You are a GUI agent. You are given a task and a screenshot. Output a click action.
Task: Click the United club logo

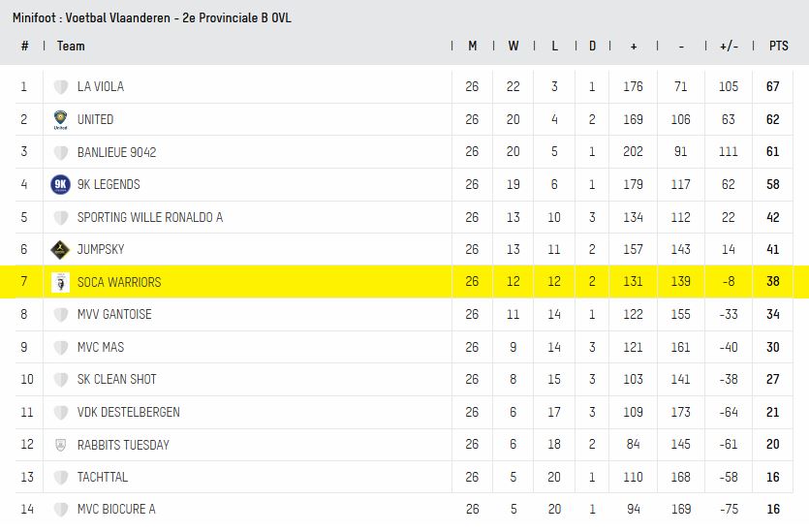tap(60, 120)
